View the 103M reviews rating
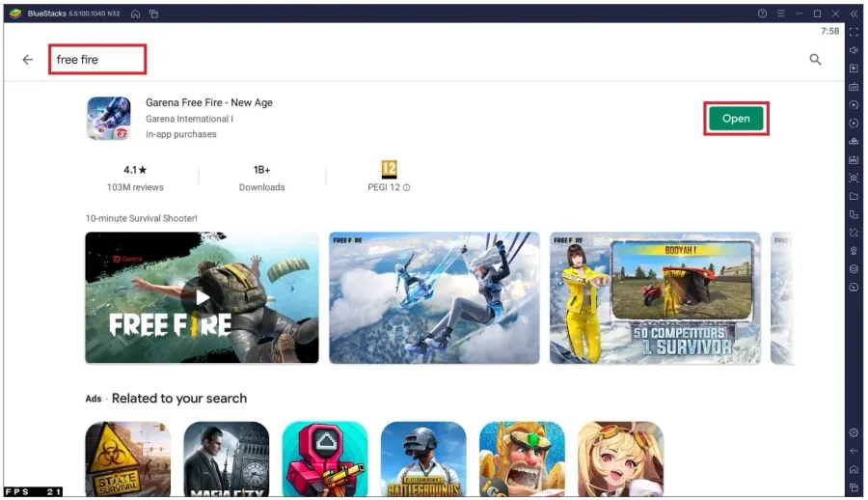 pyautogui.click(x=135, y=178)
